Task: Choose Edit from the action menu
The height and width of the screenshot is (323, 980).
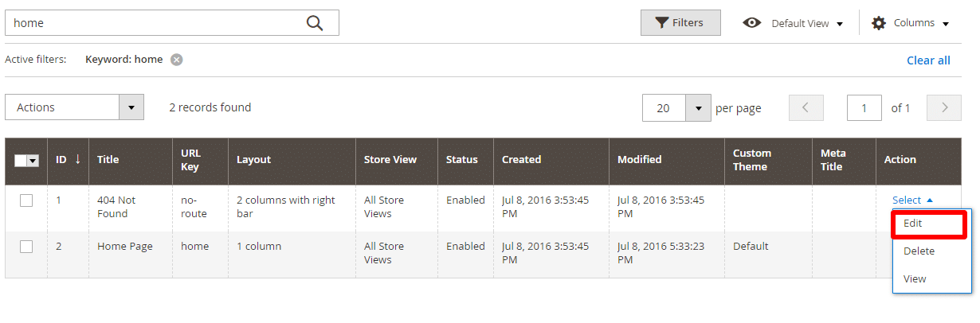Action: [x=913, y=224]
